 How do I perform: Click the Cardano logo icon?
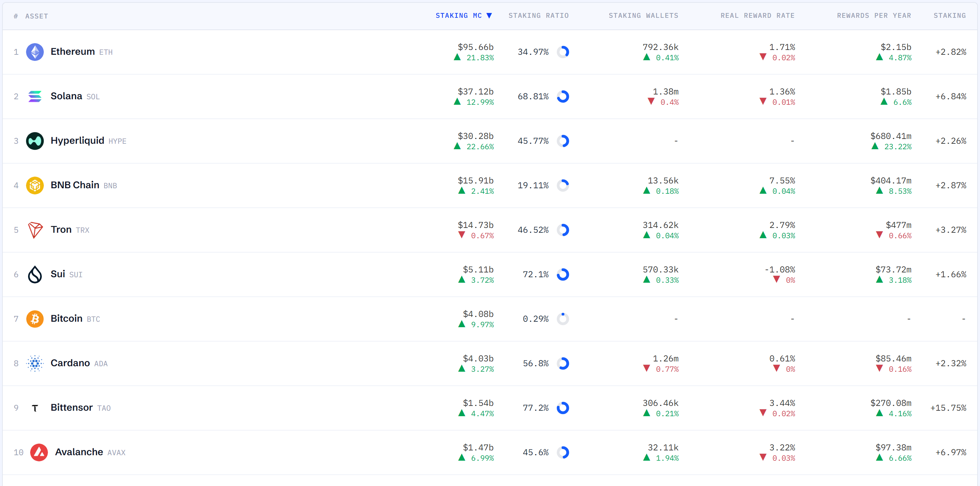coord(35,363)
